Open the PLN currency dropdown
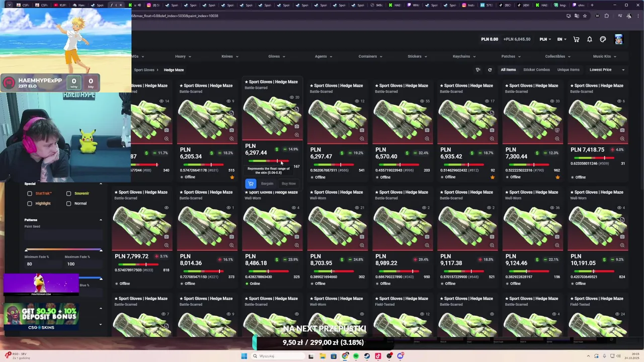Image resolution: width=644 pixels, height=362 pixels. coord(545,39)
